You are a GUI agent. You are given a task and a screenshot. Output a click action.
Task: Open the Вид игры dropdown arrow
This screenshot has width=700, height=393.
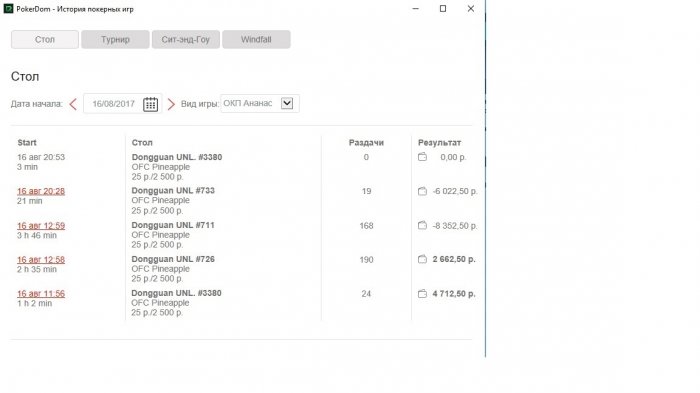[x=287, y=103]
